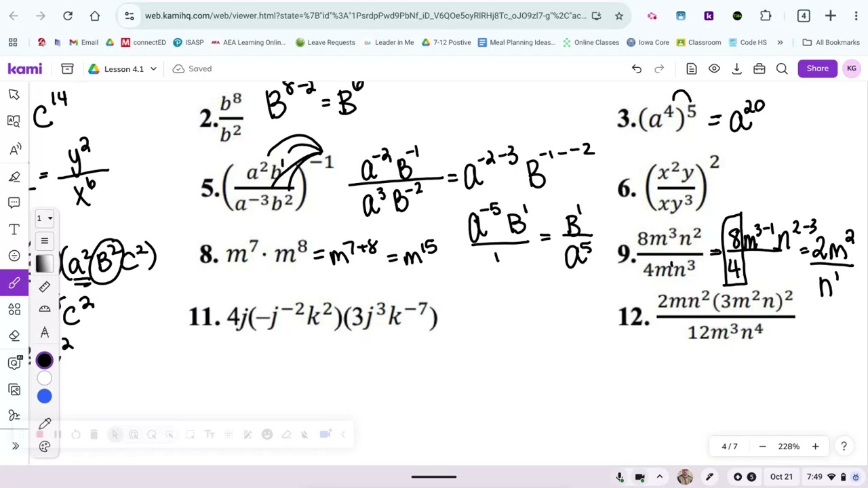Click the browser address bar URL
The height and width of the screenshot is (488, 868).
[365, 16]
